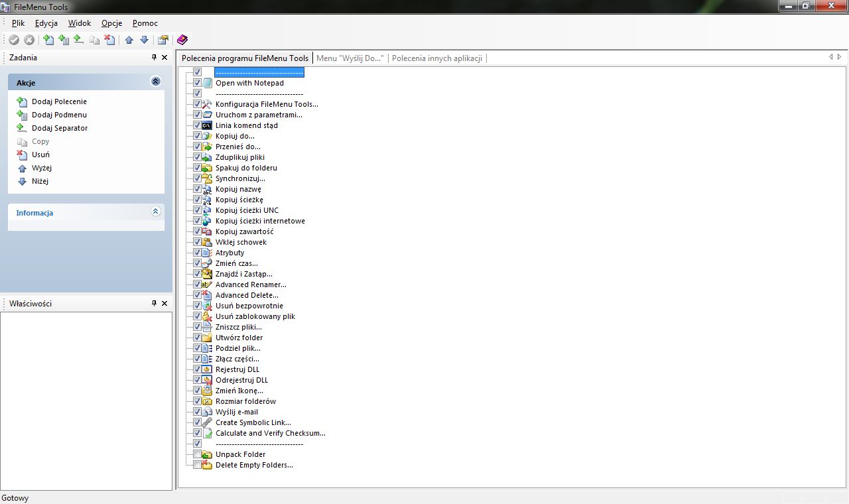Apply changes with the green checkmark toolbar icon

click(x=14, y=39)
